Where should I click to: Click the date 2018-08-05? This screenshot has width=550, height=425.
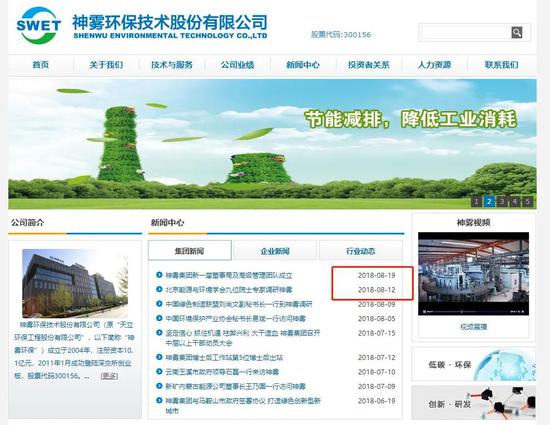coord(377,319)
